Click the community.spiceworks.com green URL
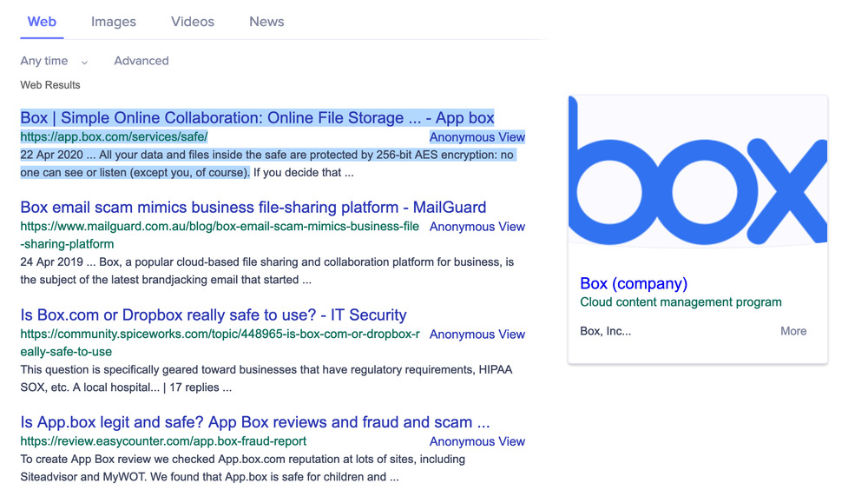This screenshot has height=490, width=868. tap(220, 334)
